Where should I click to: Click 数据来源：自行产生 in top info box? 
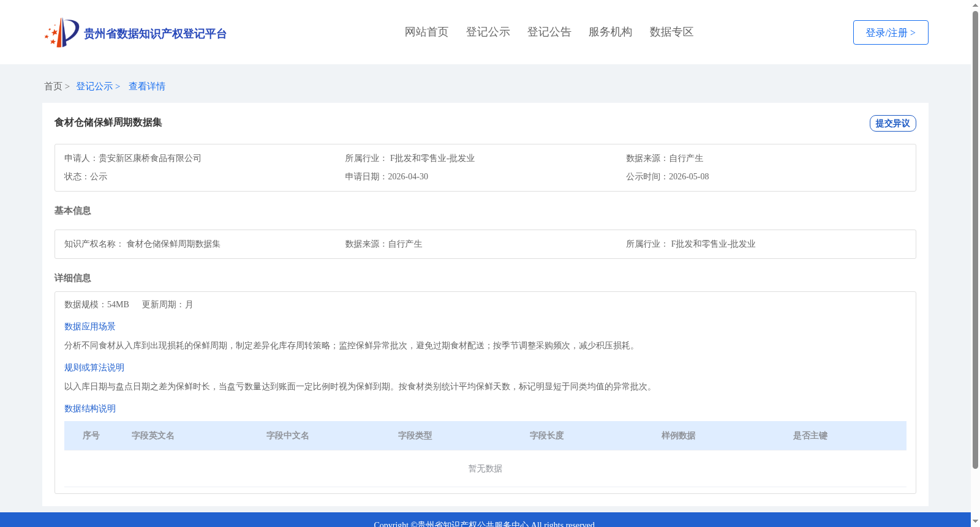click(665, 159)
